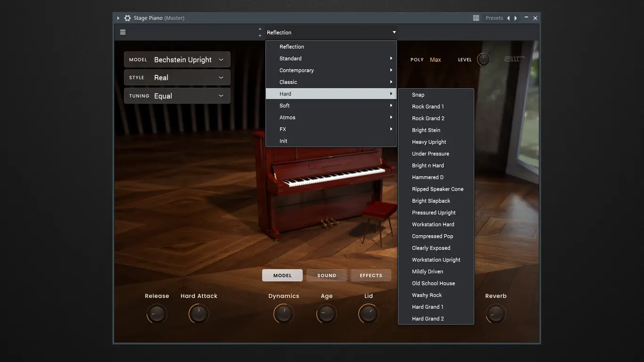Adjust the Reverb knob
The width and height of the screenshot is (644, 362).
495,313
